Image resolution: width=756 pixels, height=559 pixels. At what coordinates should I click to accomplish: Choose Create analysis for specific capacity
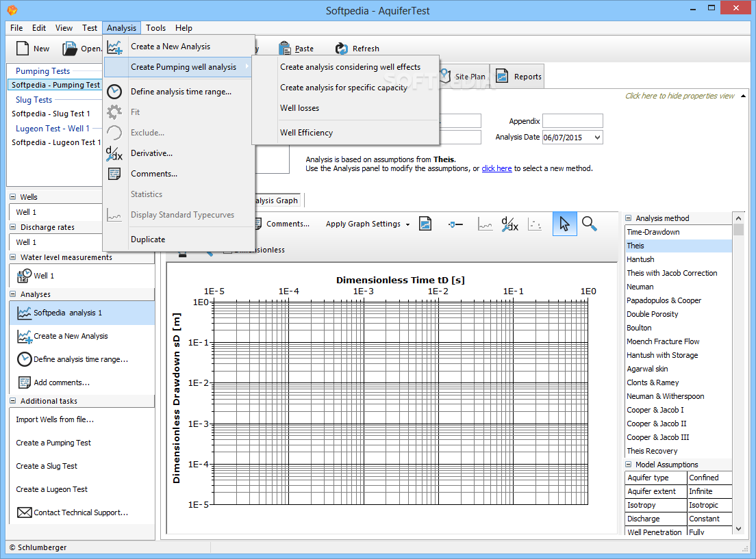tap(344, 88)
